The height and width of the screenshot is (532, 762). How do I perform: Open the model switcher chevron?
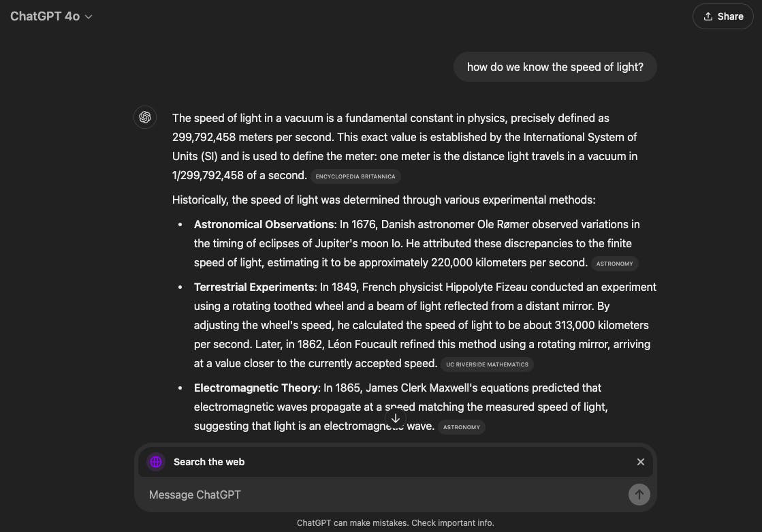pyautogui.click(x=88, y=16)
